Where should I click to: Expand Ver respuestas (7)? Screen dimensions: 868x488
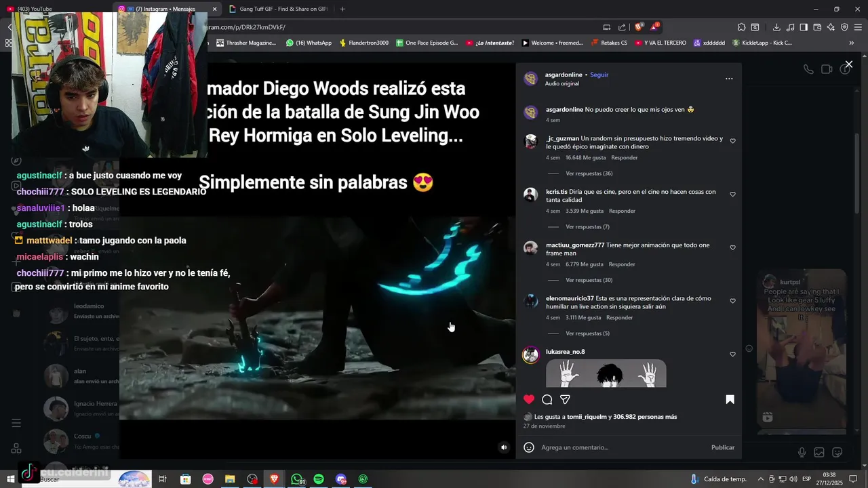(587, 227)
